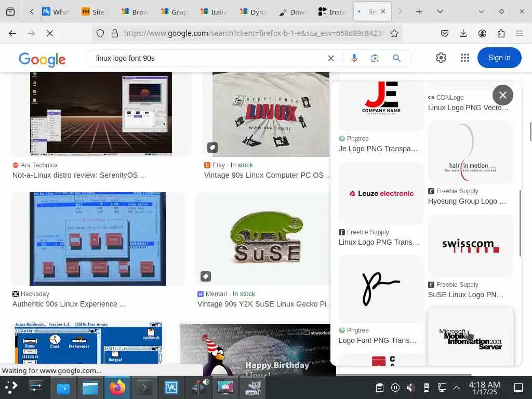Open 'Vintage 90s Y2K SuSE Linux Gecko Pi' result
Image resolution: width=532 pixels, height=399 pixels.
tap(264, 304)
